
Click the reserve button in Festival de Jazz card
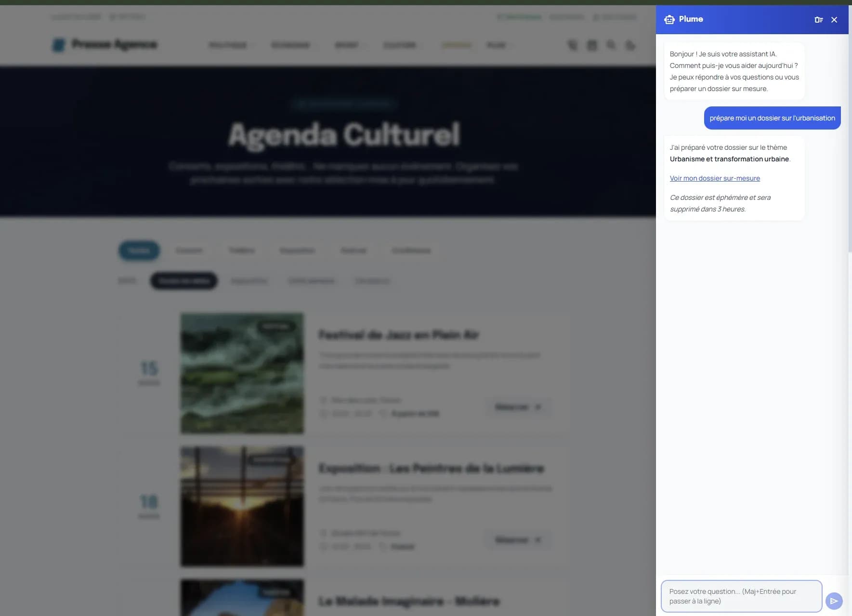[518, 407]
